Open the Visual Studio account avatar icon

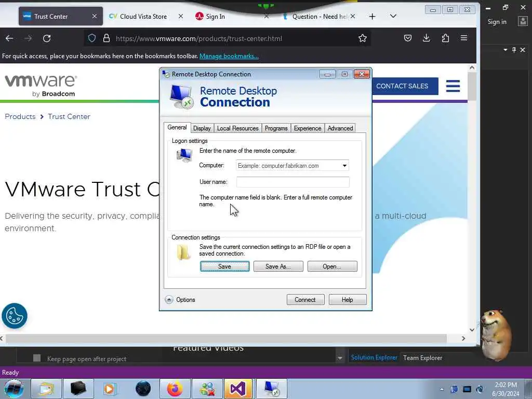tap(523, 21)
